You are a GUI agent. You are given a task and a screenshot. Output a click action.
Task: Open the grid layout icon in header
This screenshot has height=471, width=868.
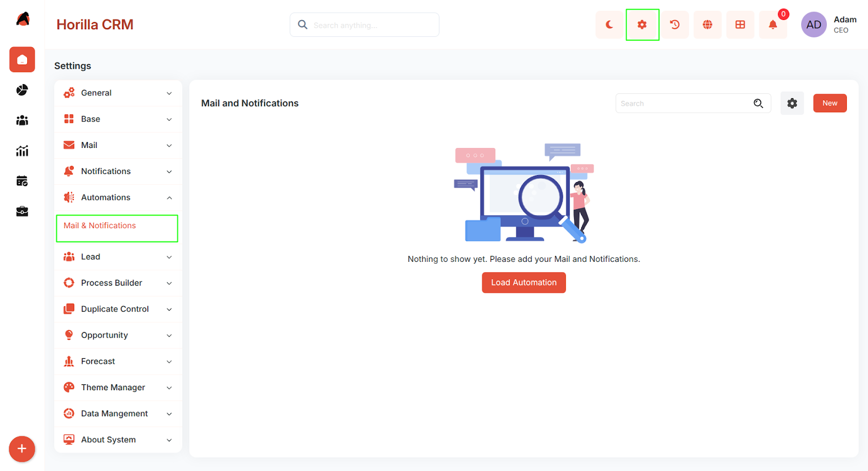coord(740,25)
